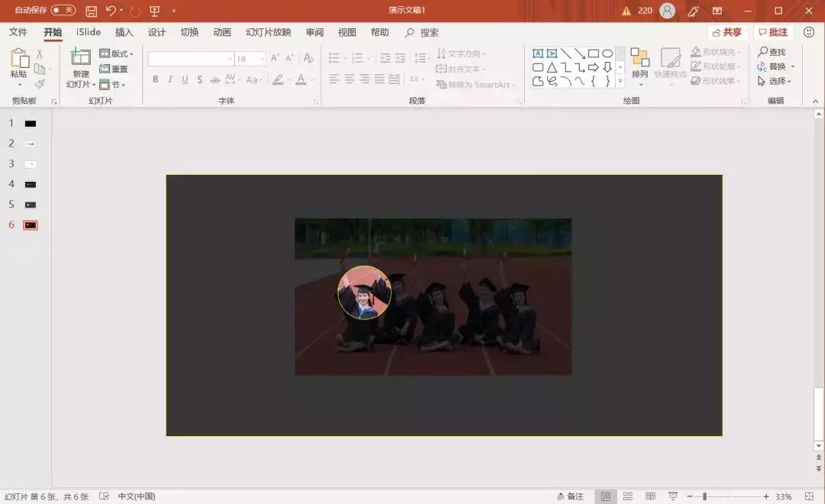Click the 批注 (Comments) button

click(772, 32)
